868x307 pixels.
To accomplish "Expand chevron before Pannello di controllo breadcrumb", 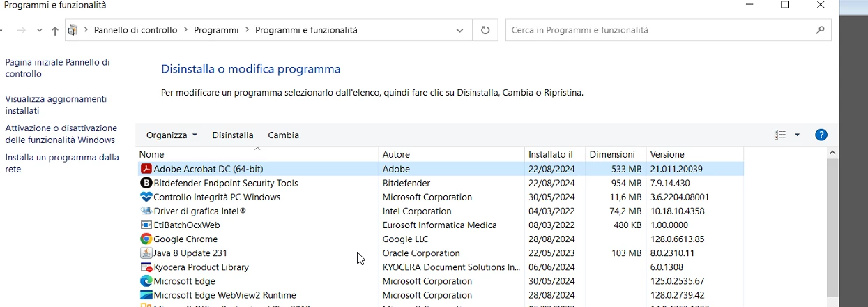I will point(86,30).
